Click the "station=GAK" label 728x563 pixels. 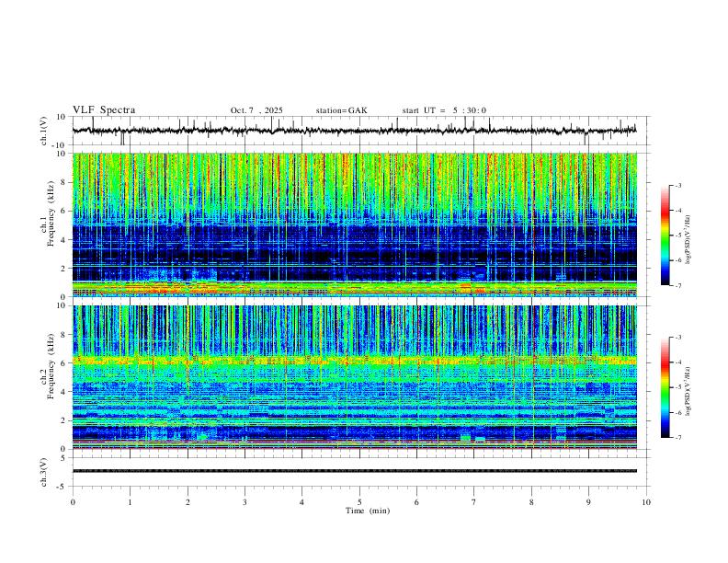341,110
